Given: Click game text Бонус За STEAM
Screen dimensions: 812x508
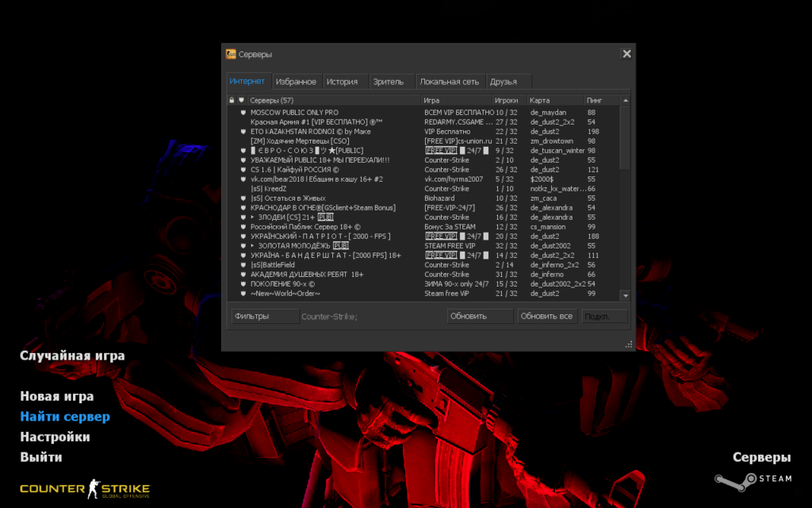Looking at the screenshot, I should tap(450, 227).
